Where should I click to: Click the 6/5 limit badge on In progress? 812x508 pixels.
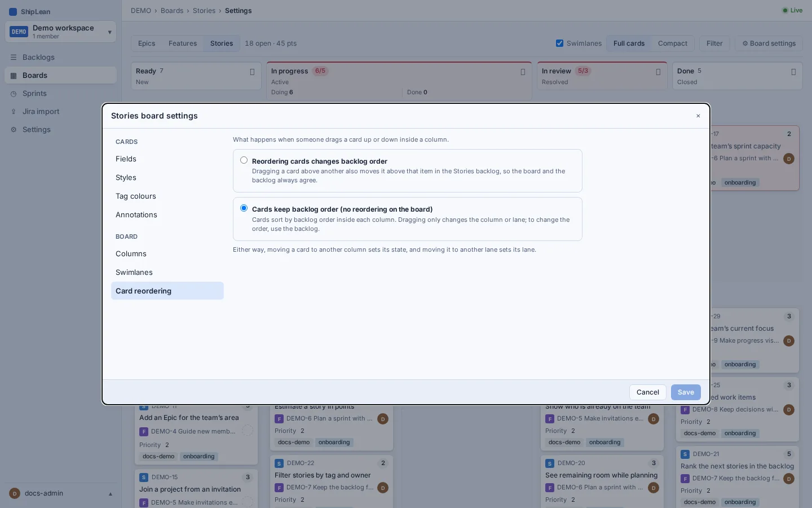320,71
